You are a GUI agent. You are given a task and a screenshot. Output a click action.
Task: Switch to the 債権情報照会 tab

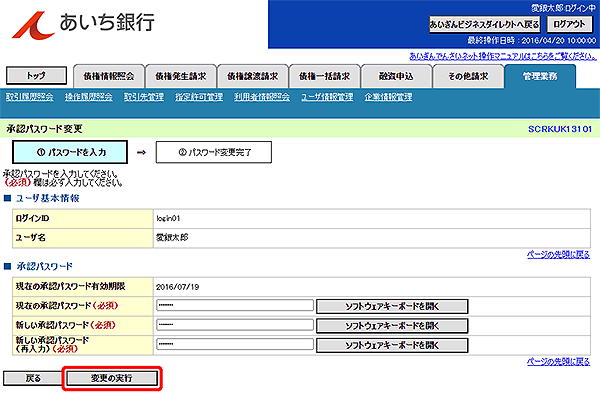[x=109, y=77]
